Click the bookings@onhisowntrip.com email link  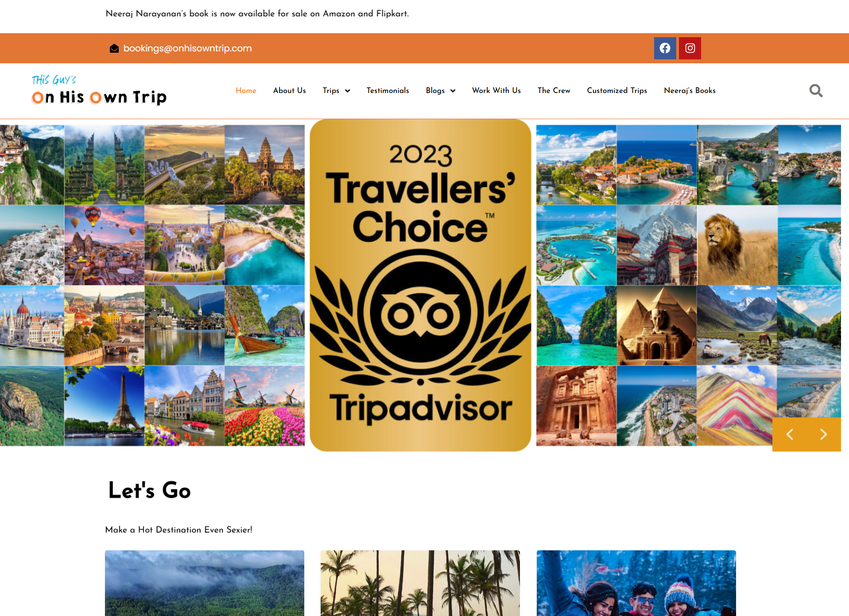187,48
